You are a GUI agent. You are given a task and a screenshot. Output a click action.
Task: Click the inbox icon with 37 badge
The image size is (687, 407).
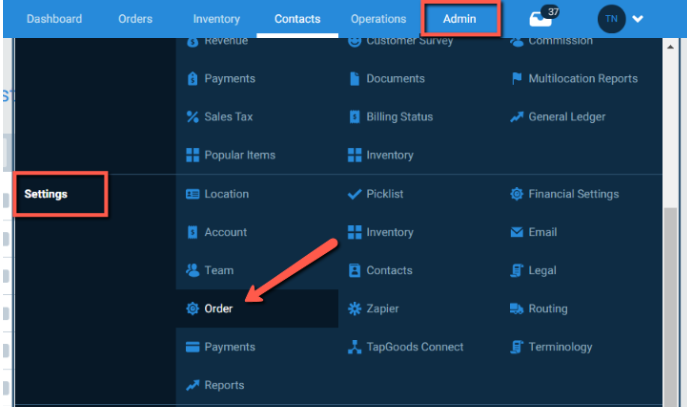pyautogui.click(x=543, y=18)
